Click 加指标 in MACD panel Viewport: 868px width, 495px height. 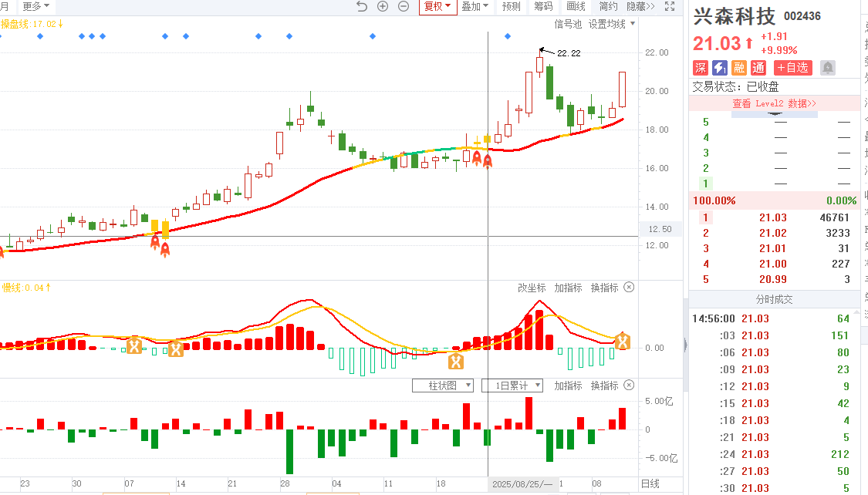click(568, 288)
